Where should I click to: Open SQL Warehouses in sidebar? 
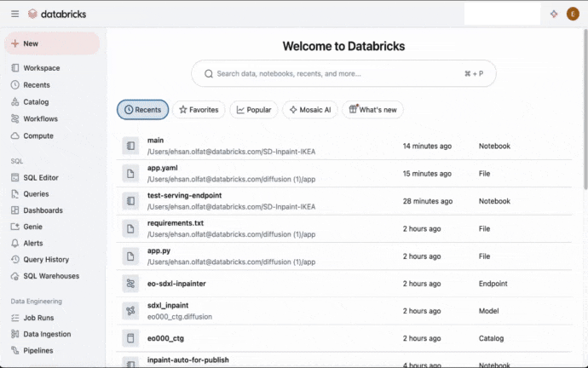click(x=51, y=276)
